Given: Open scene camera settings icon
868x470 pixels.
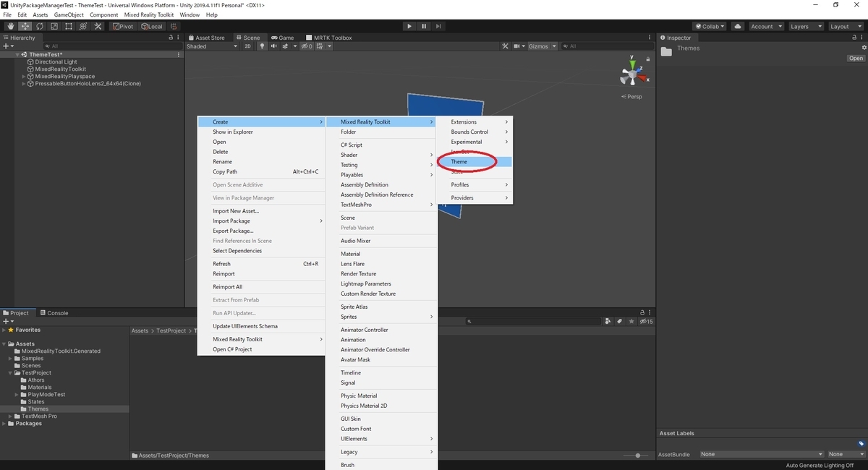Looking at the screenshot, I should [519, 46].
